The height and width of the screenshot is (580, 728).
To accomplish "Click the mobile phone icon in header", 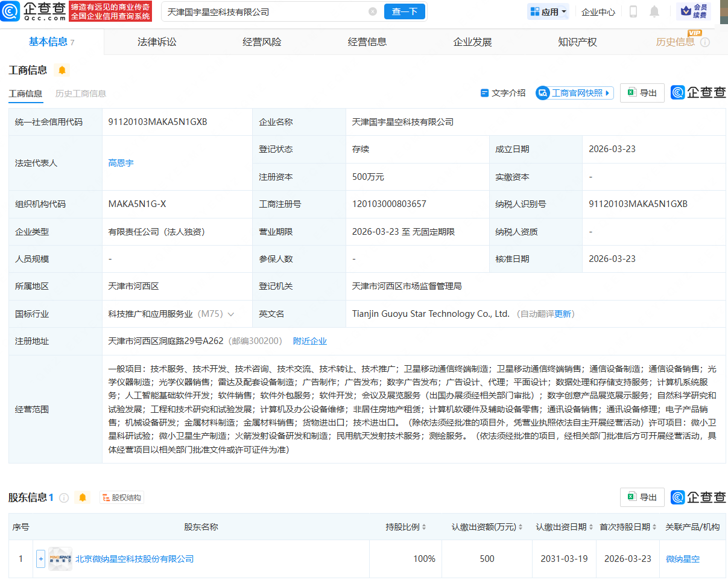I will coord(633,11).
